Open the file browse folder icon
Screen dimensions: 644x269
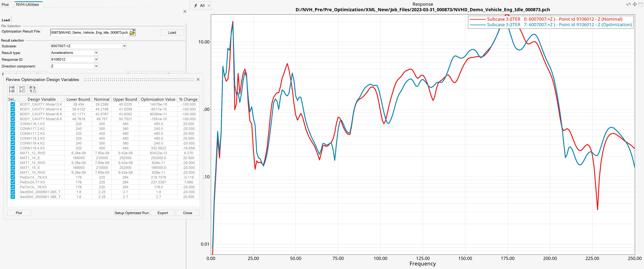pos(132,33)
